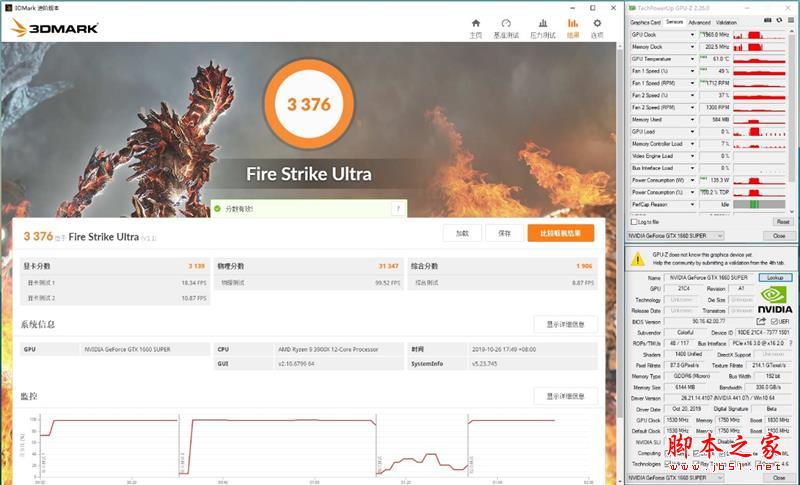The image size is (800, 485).
Task: Click the yellow warning icon in GPU-Z
Action: 637,259
